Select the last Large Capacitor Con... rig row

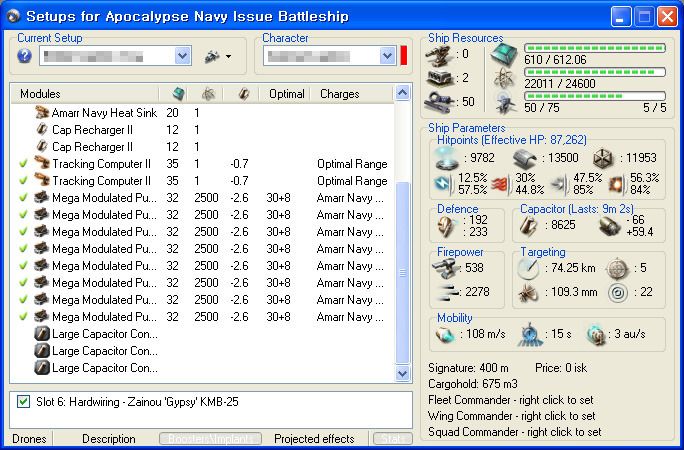[x=203, y=368]
